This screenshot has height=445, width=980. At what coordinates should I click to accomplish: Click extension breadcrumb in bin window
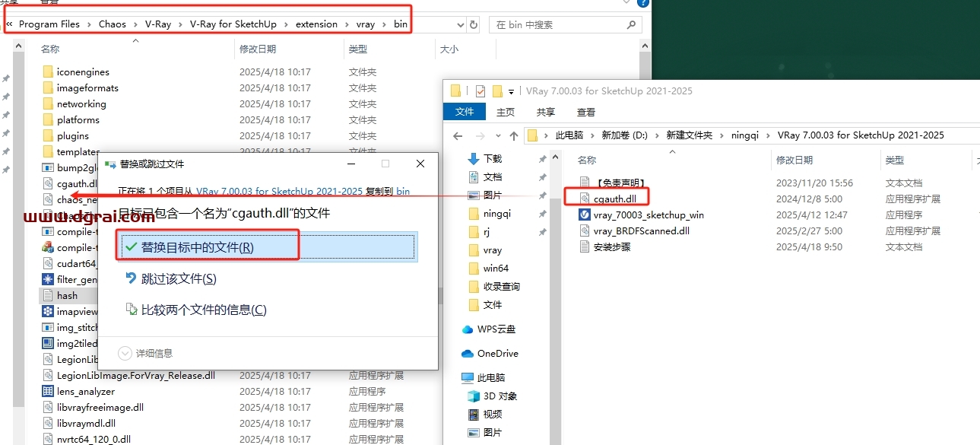pyautogui.click(x=316, y=24)
